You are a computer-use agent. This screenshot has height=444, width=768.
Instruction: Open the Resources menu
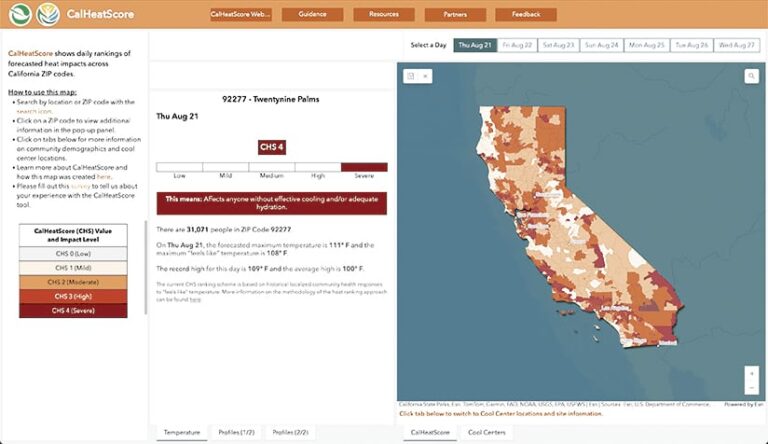coord(384,14)
